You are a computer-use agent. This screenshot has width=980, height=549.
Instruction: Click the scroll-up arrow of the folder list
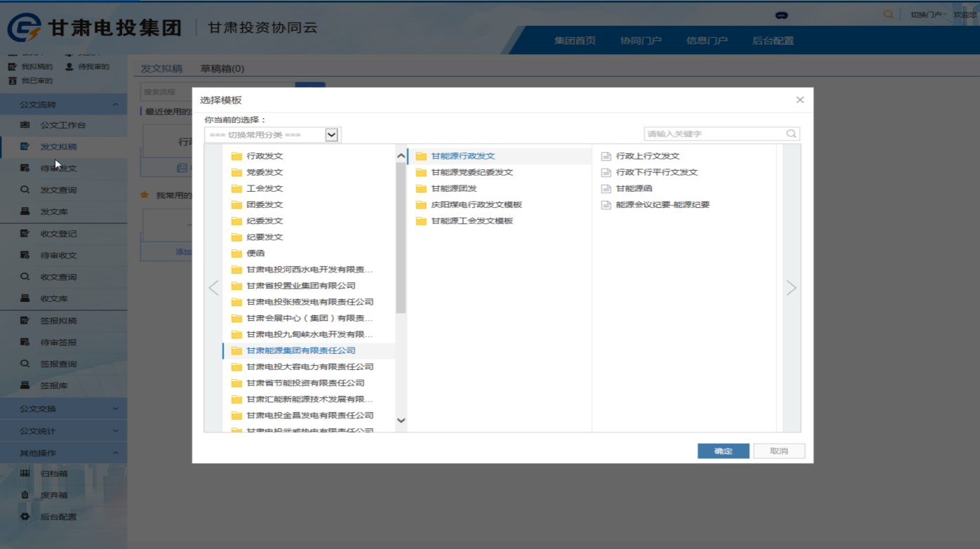click(x=401, y=156)
